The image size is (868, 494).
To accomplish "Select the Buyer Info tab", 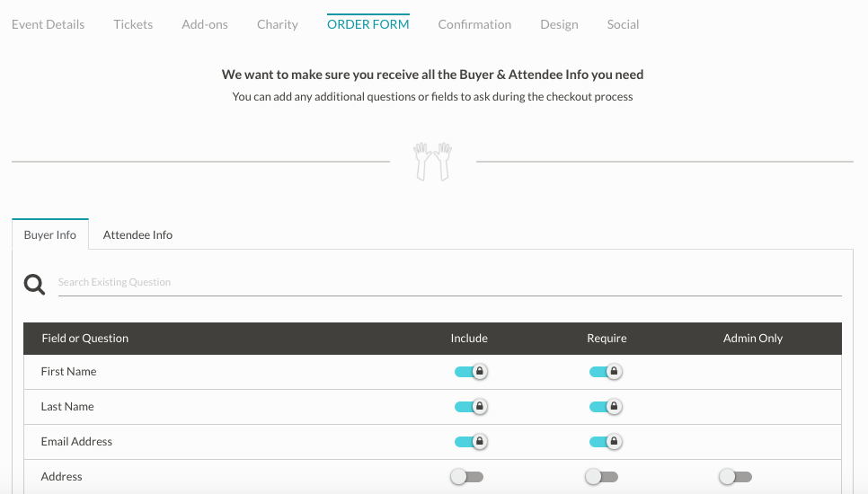I will coord(50,235).
